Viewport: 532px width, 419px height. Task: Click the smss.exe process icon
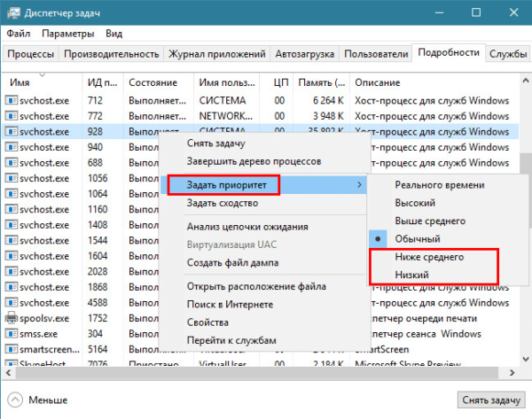pyautogui.click(x=12, y=334)
